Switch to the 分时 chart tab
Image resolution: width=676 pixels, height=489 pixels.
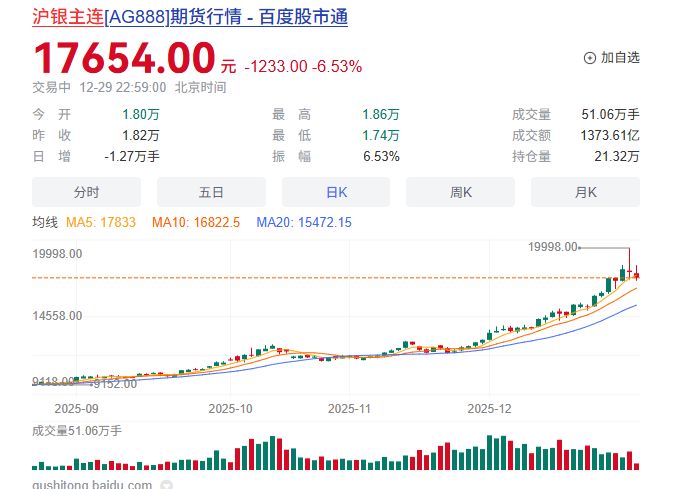87,192
